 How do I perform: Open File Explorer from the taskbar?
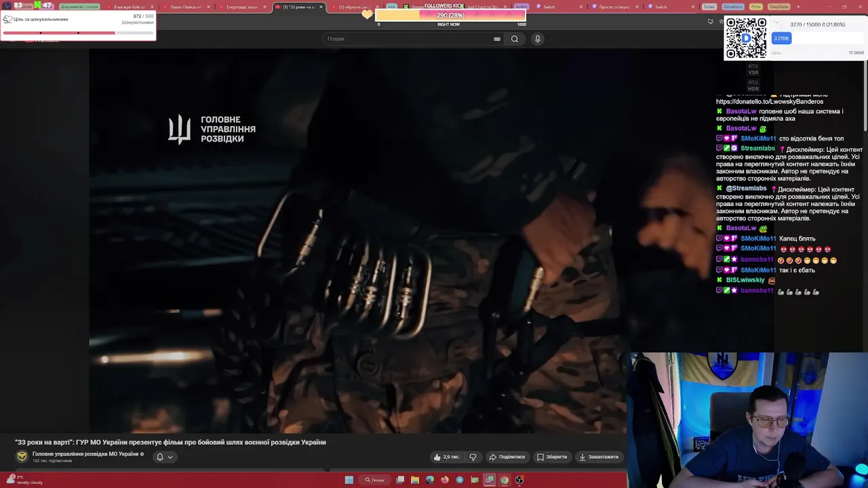coord(415,480)
